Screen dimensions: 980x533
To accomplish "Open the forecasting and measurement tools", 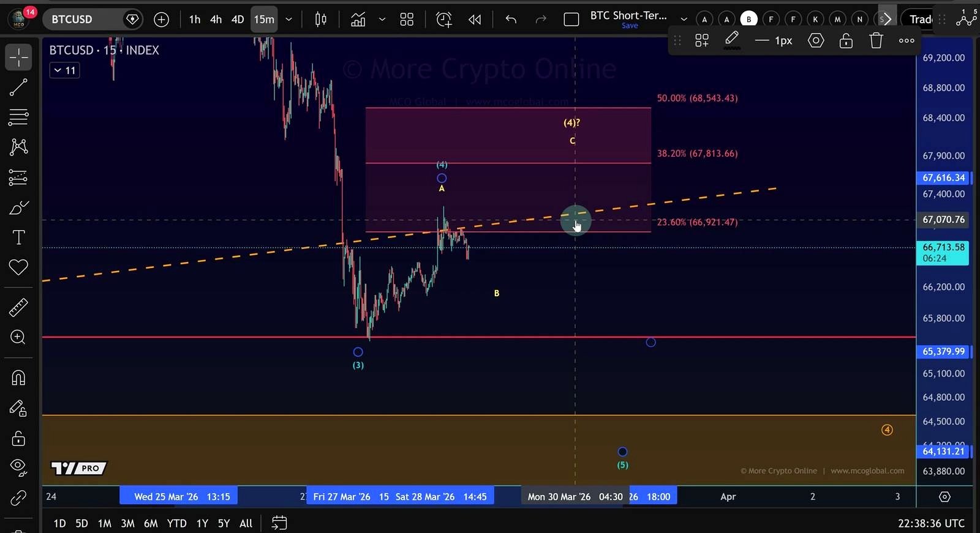I will (18, 177).
